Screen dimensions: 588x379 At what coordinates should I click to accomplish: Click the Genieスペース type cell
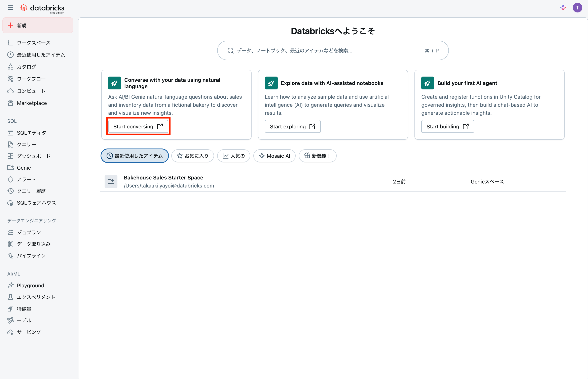click(487, 182)
